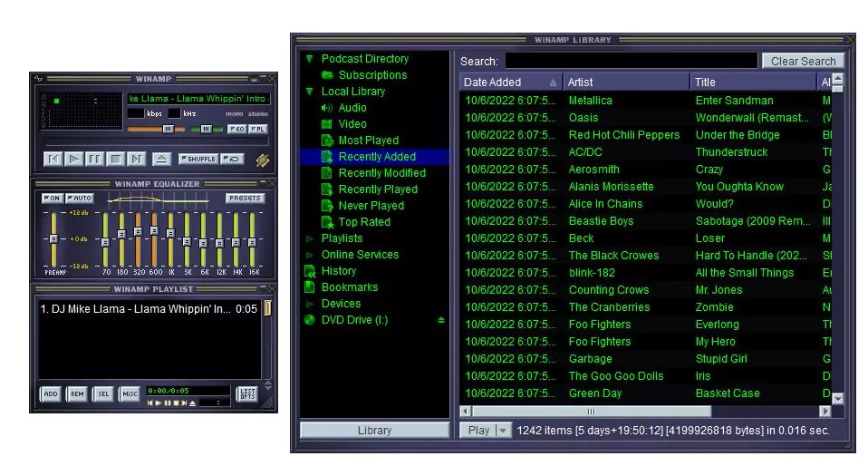Click the History icon in library tree
Screen dimensions: 868x466
[310, 271]
